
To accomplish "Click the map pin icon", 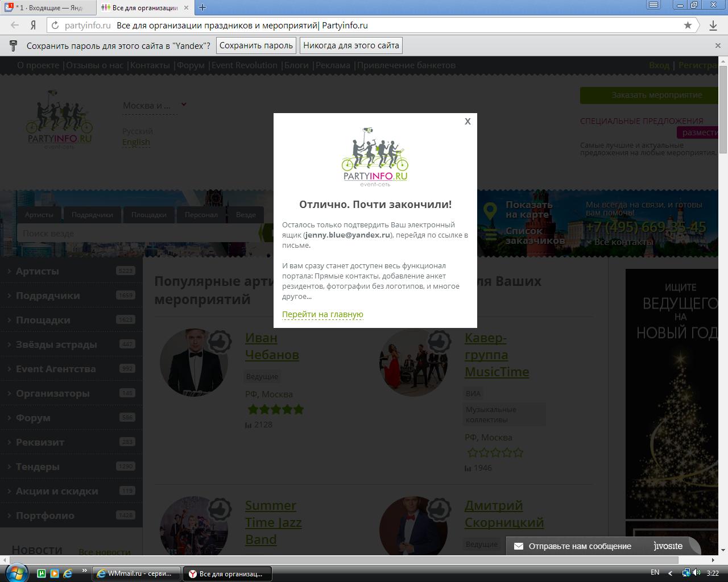I will coord(490,211).
